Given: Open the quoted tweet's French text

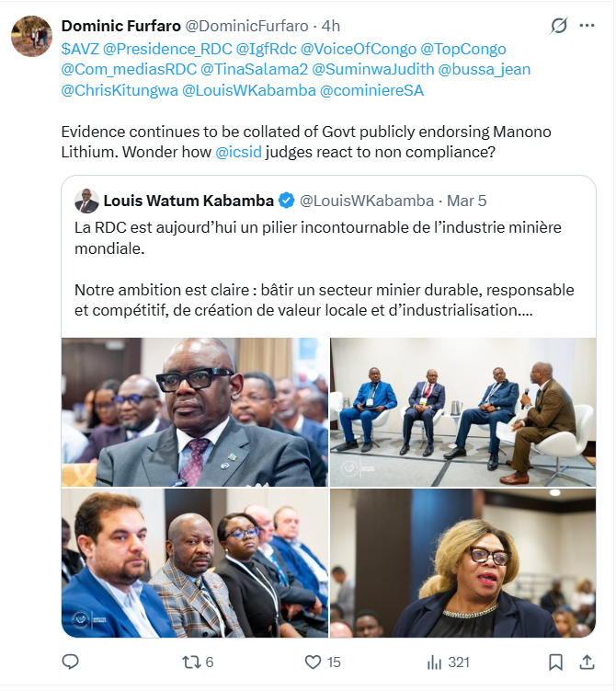Looking at the screenshot, I should point(325,269).
